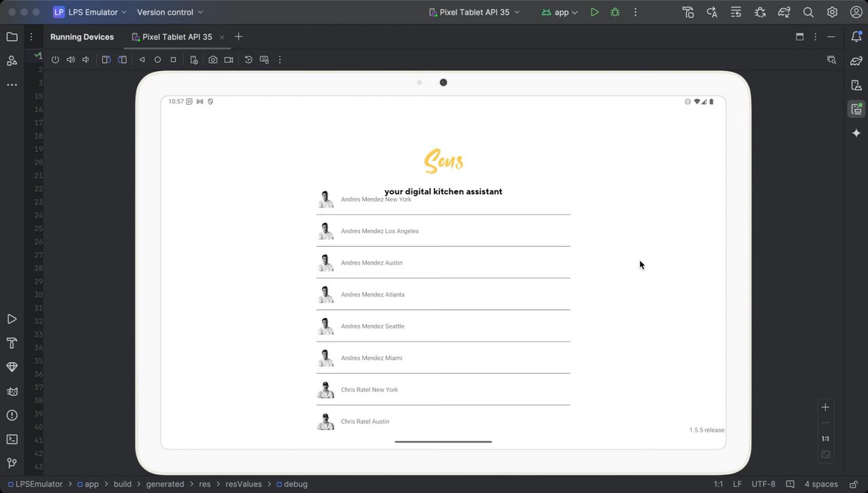Viewport: 868px width, 493px height.
Task: Take an emulator screenshot with camera icon
Action: coord(213,60)
